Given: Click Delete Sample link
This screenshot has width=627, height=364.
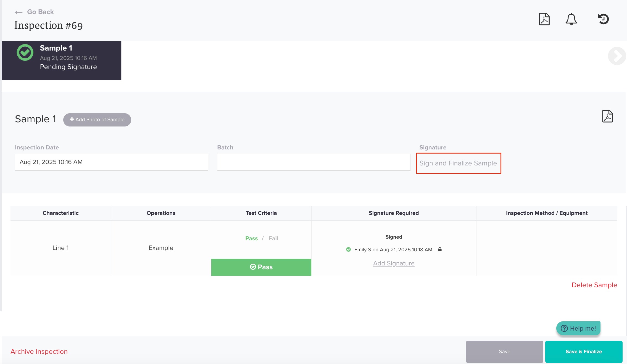Looking at the screenshot, I should coord(594,285).
